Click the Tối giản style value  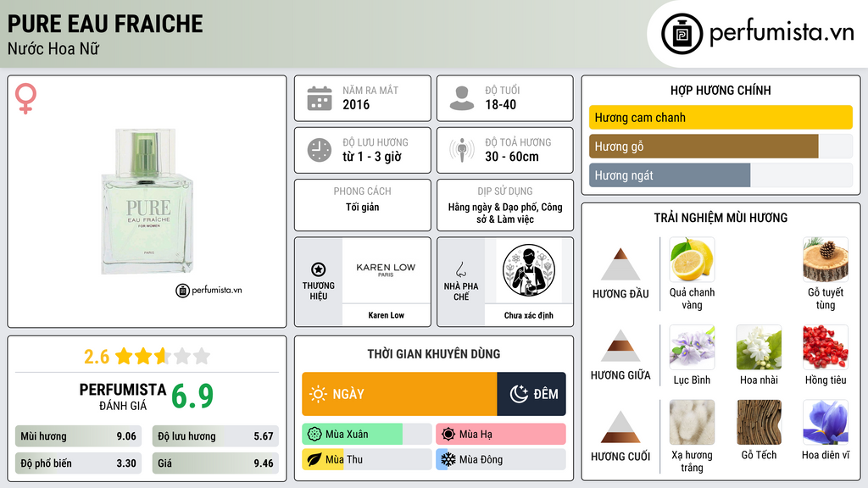363,207
